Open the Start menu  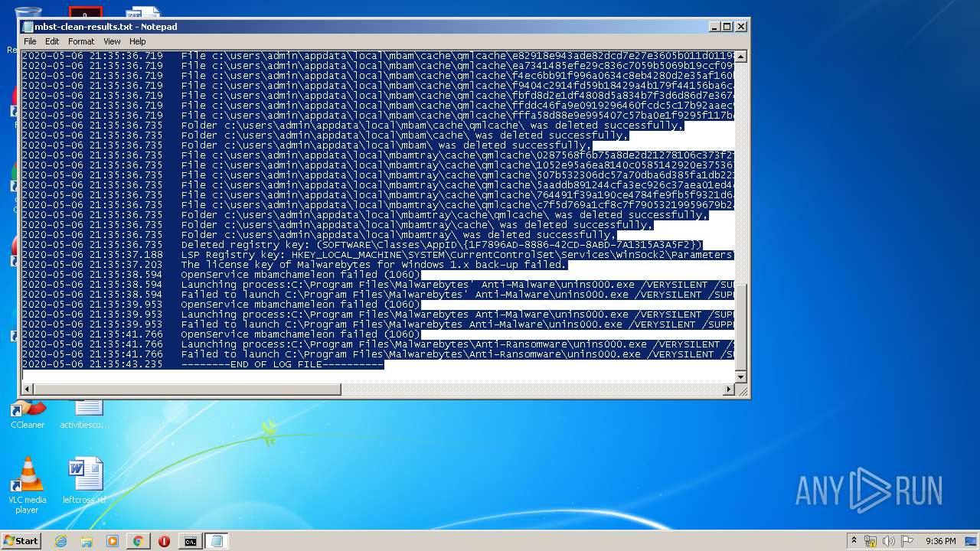21,540
